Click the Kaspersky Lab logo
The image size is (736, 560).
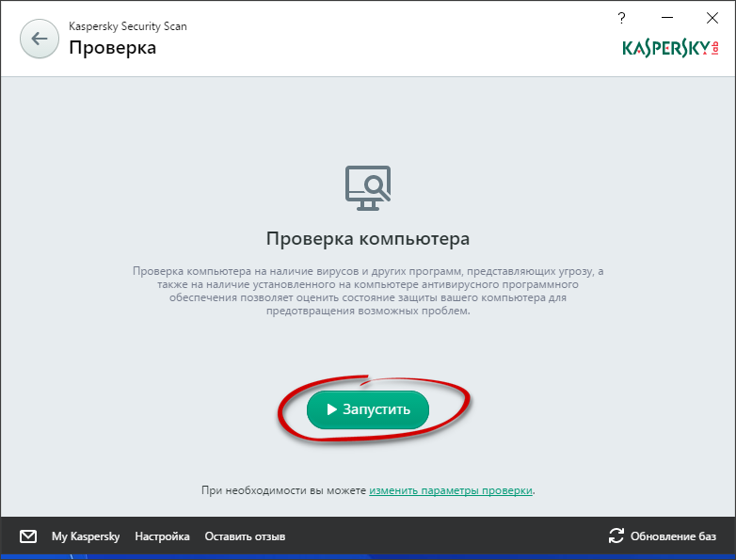tap(670, 49)
